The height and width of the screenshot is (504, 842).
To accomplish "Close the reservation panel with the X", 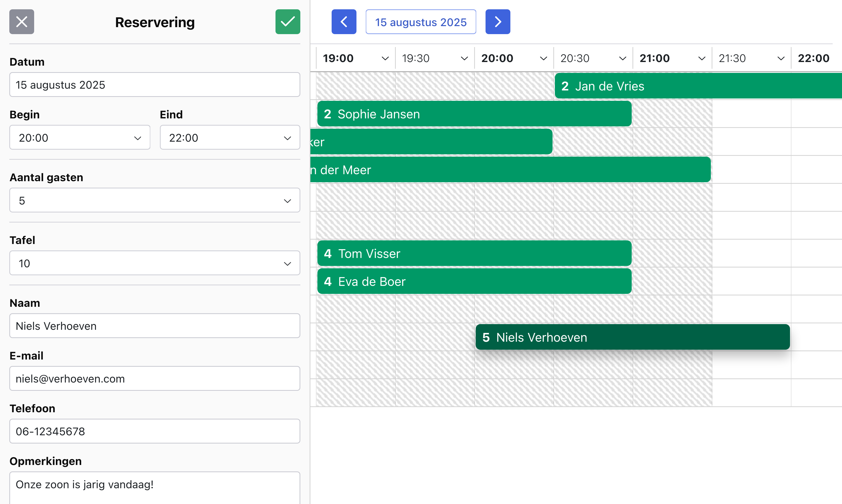I will (21, 22).
